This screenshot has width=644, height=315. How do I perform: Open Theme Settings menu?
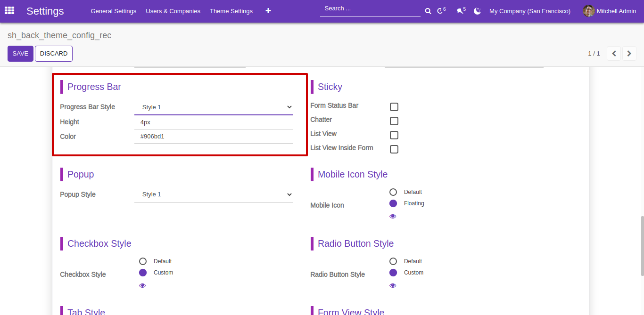click(x=231, y=11)
